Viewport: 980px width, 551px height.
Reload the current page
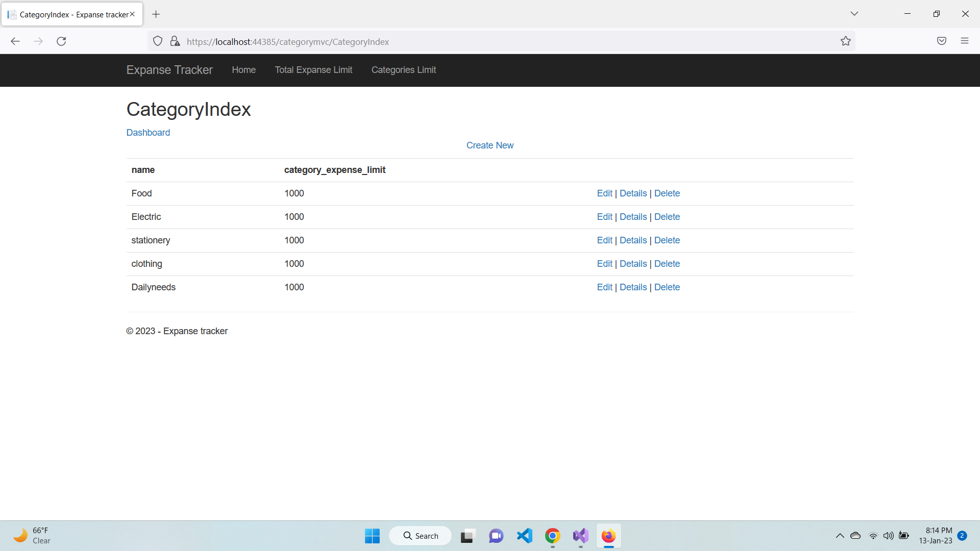point(61,41)
